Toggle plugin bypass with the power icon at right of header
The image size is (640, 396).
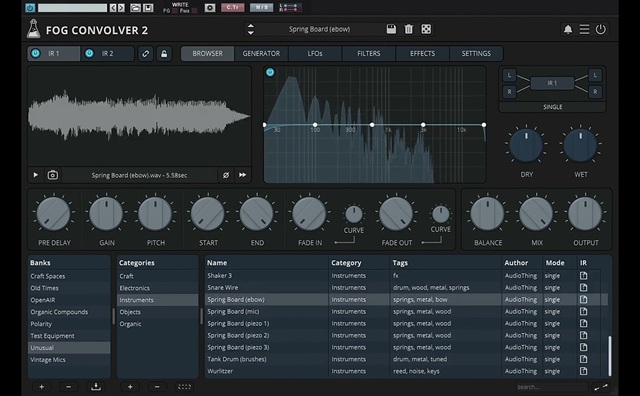600,29
